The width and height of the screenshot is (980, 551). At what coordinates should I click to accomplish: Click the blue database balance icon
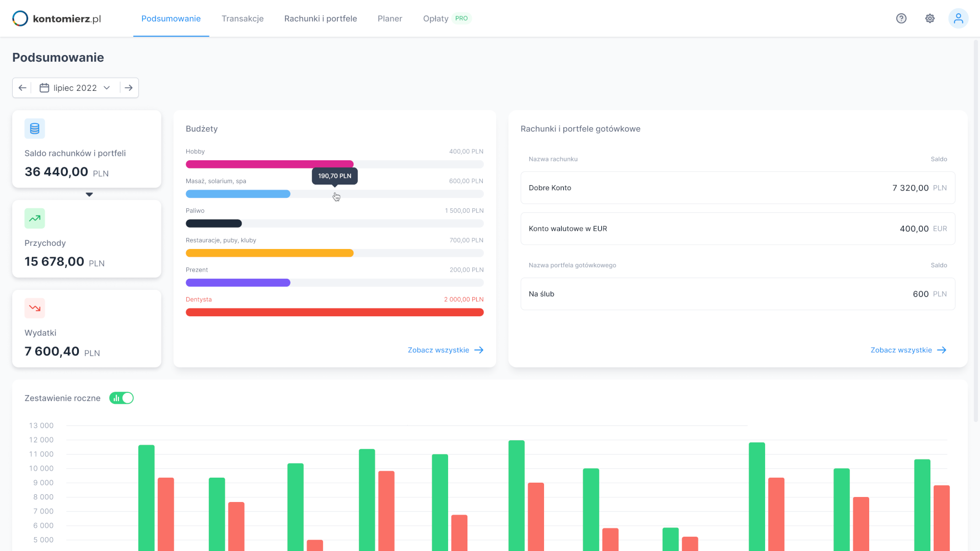35,129
